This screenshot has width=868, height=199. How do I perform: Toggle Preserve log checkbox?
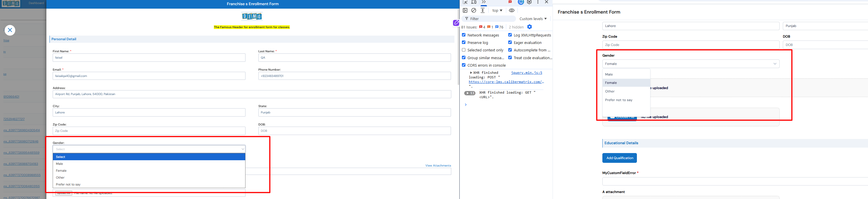[464, 42]
